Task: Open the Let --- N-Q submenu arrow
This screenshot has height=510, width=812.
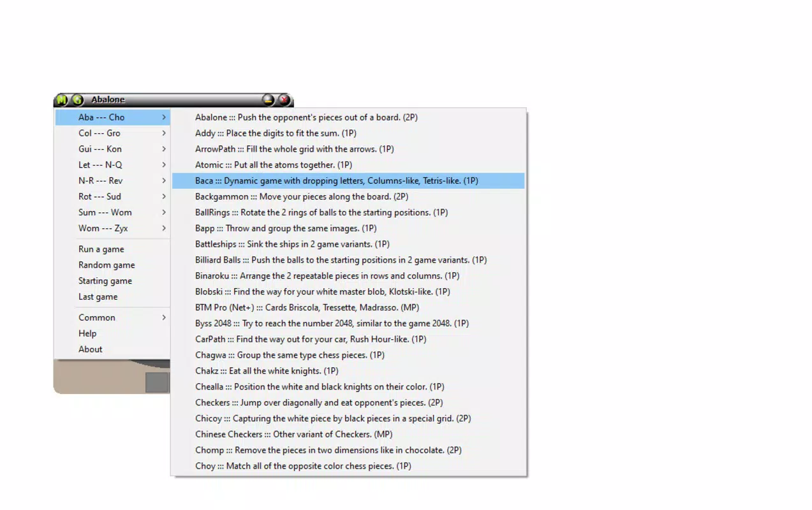Action: pyautogui.click(x=164, y=165)
